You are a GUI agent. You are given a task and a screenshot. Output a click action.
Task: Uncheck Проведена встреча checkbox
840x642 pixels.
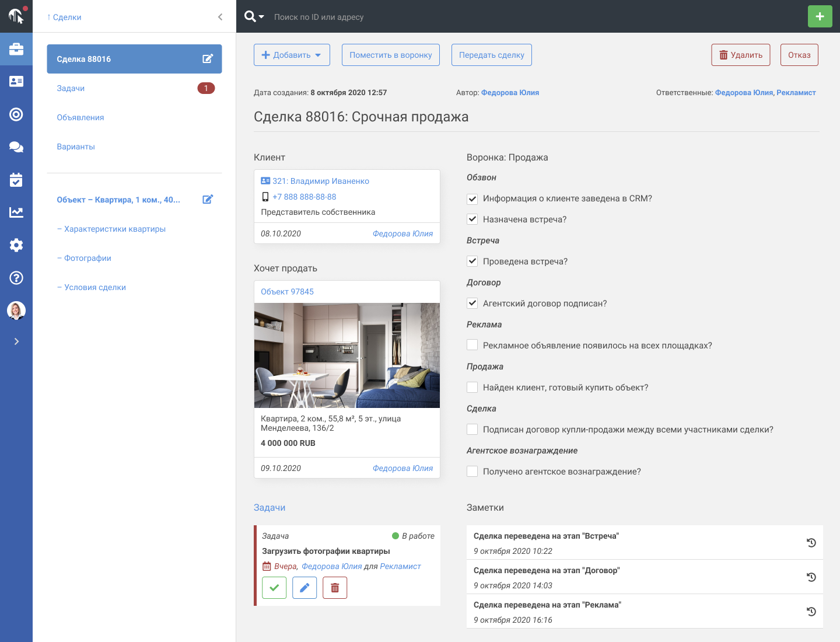pos(473,261)
